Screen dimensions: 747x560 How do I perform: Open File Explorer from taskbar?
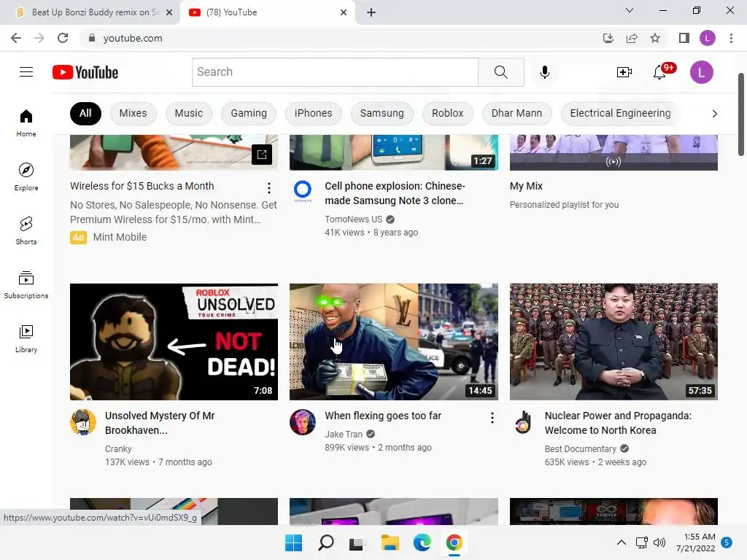tap(390, 542)
